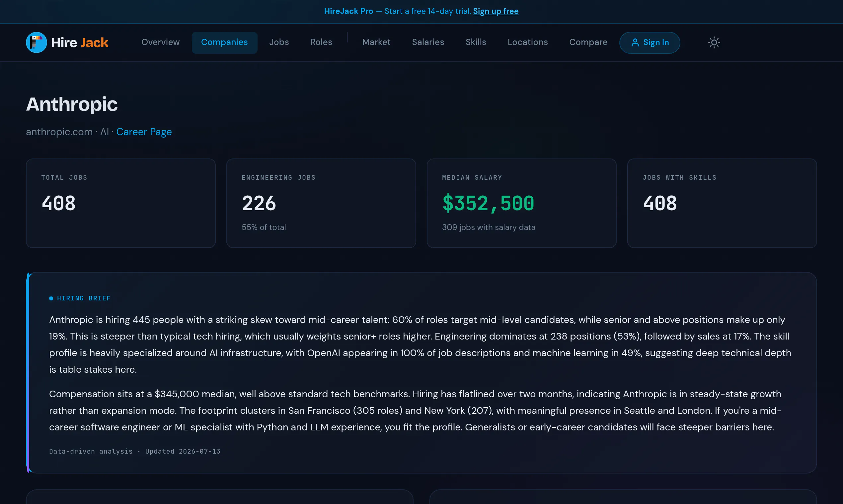Screen dimensions: 843x504
Task: Toggle the light/dark theme sun icon
Action: point(714,42)
